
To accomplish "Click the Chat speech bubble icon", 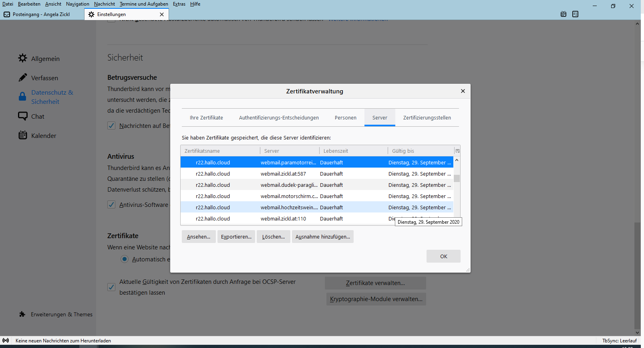I will pyautogui.click(x=23, y=116).
